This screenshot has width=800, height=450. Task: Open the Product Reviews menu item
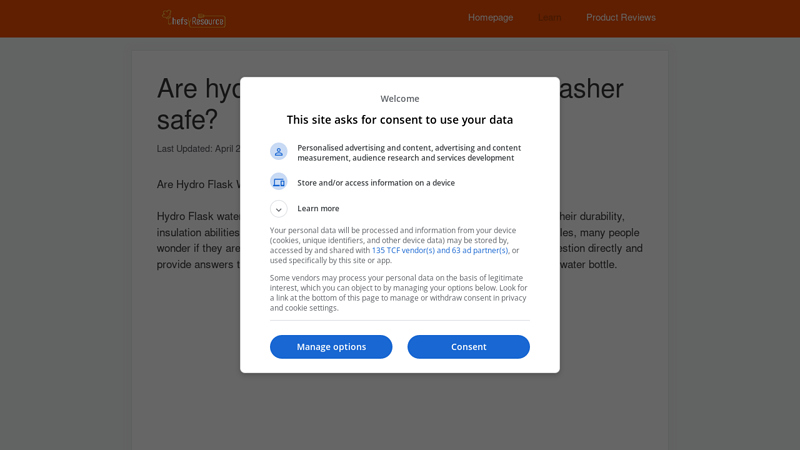tap(621, 17)
